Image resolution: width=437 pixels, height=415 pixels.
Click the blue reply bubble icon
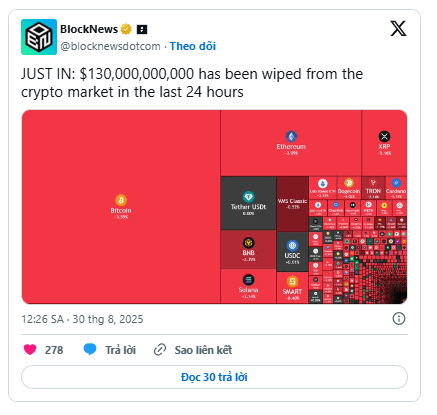pos(90,350)
